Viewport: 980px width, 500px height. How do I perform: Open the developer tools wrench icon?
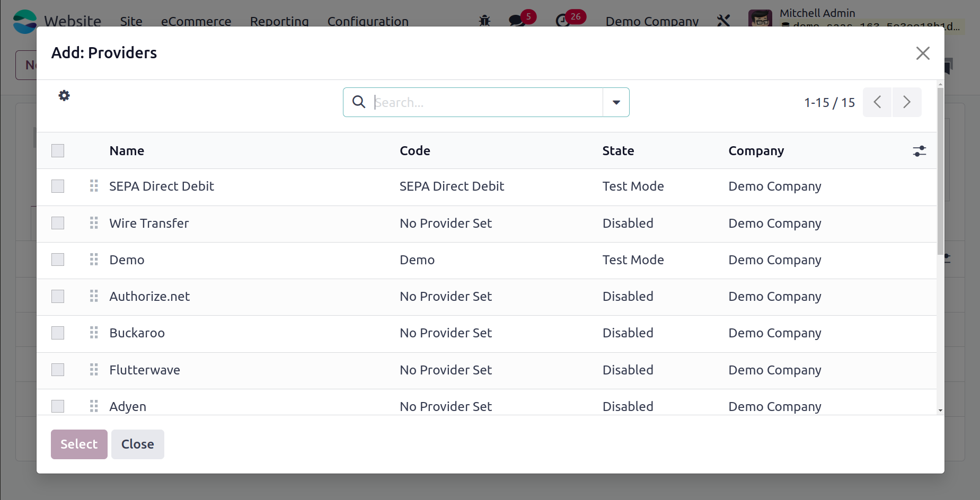point(723,21)
